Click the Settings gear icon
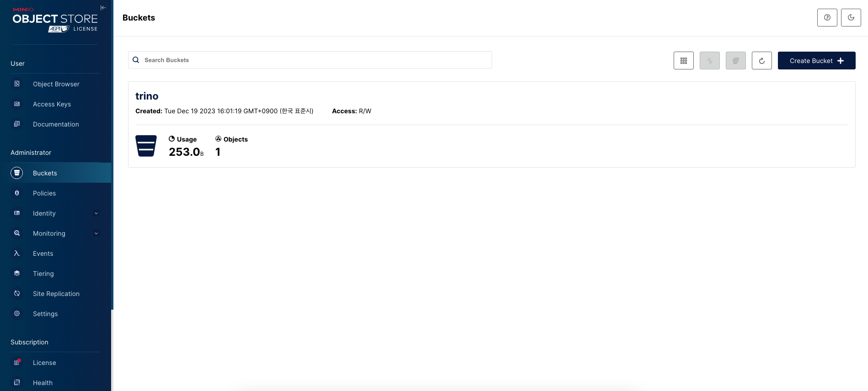This screenshot has height=391, width=868. coord(17,313)
